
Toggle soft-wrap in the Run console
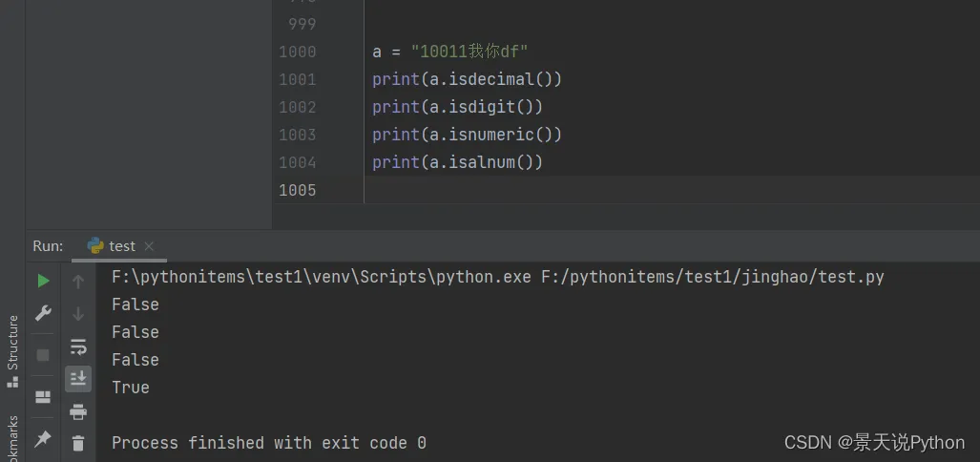[78, 346]
